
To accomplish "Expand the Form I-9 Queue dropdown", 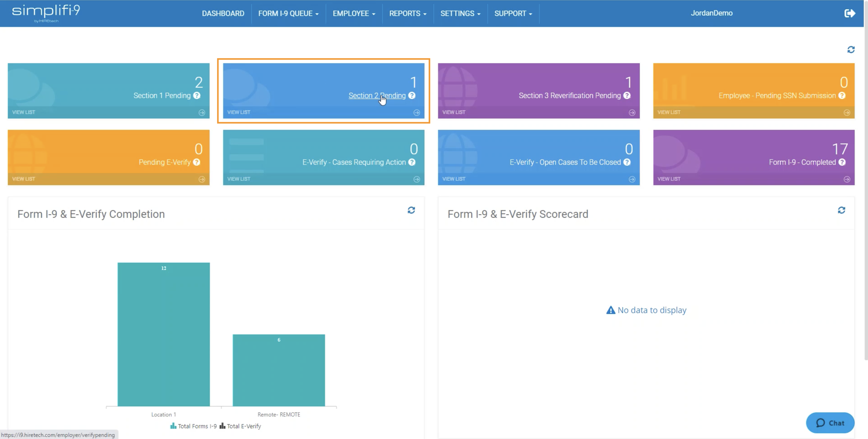I will (288, 14).
